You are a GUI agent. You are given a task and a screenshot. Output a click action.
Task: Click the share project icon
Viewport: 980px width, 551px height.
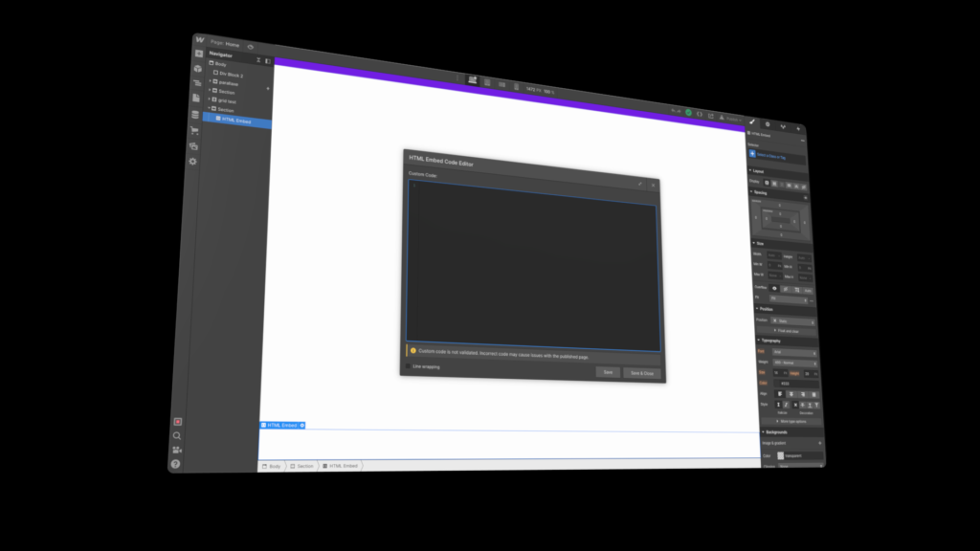click(711, 116)
